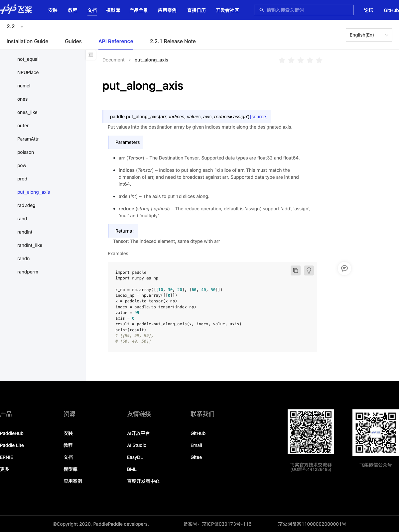Screen dimensions: 399x532
Task: Rate the page with the first star
Action: tap(282, 60)
